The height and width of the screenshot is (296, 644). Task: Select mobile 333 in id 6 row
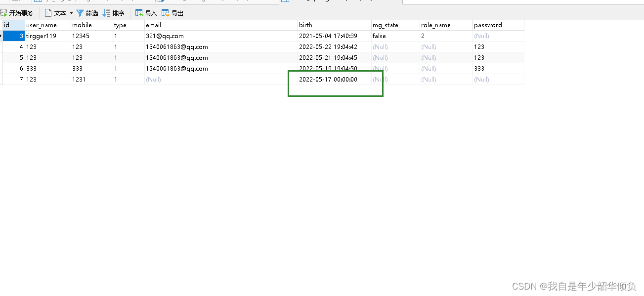click(x=92, y=69)
